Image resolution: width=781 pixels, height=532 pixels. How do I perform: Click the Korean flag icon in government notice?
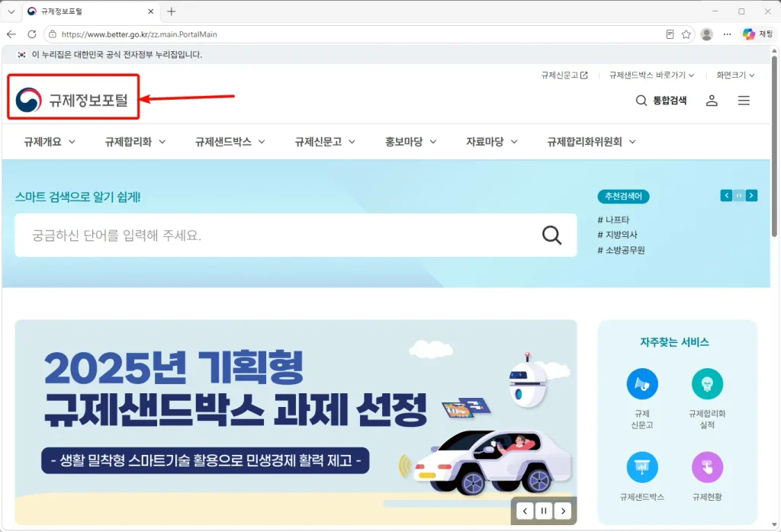click(x=21, y=55)
